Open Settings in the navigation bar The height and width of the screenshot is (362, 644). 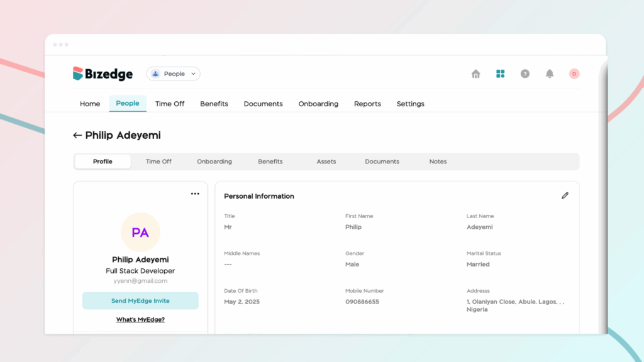(410, 104)
